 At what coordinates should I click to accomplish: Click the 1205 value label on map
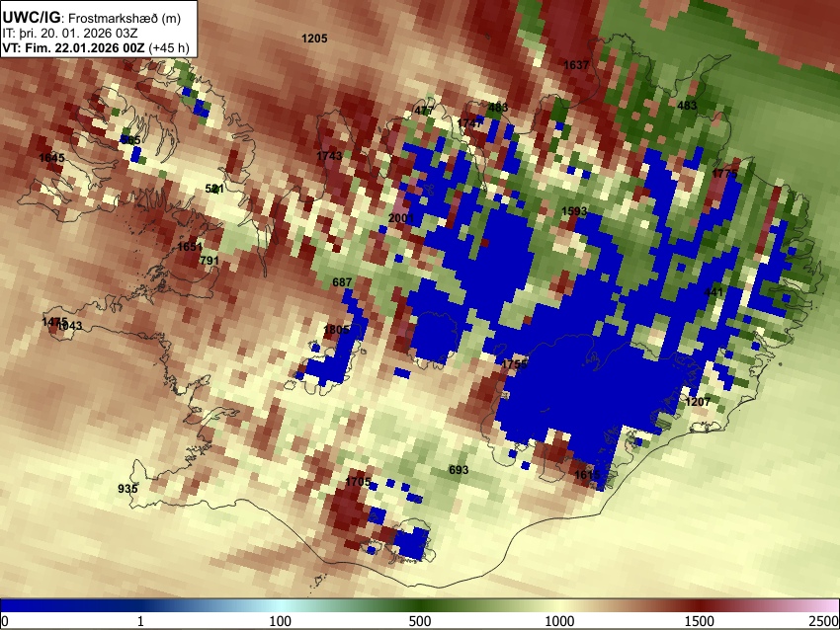click(x=314, y=39)
